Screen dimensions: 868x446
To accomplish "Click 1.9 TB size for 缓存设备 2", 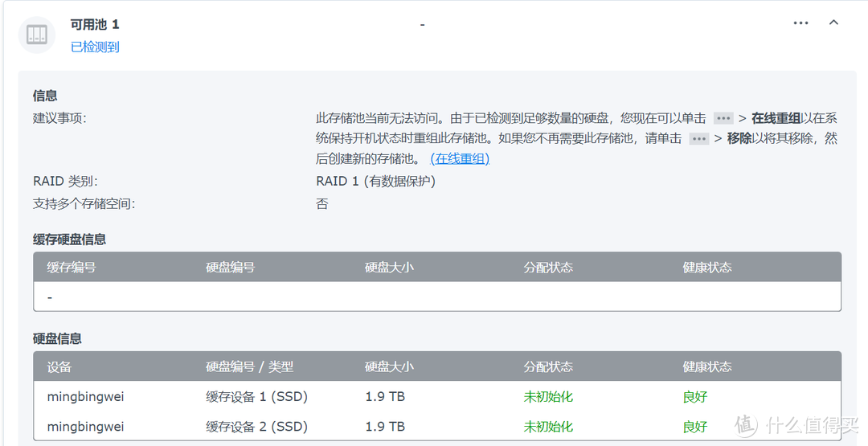I will coord(385,427).
